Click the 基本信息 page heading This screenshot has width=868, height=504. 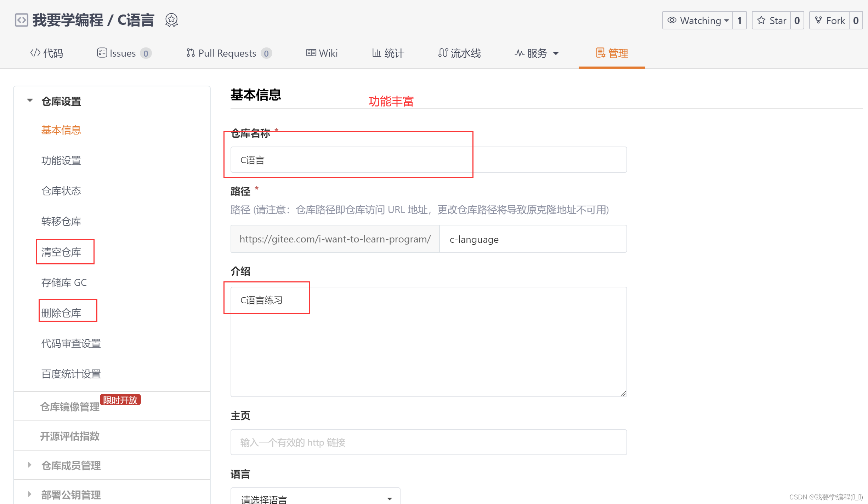256,95
